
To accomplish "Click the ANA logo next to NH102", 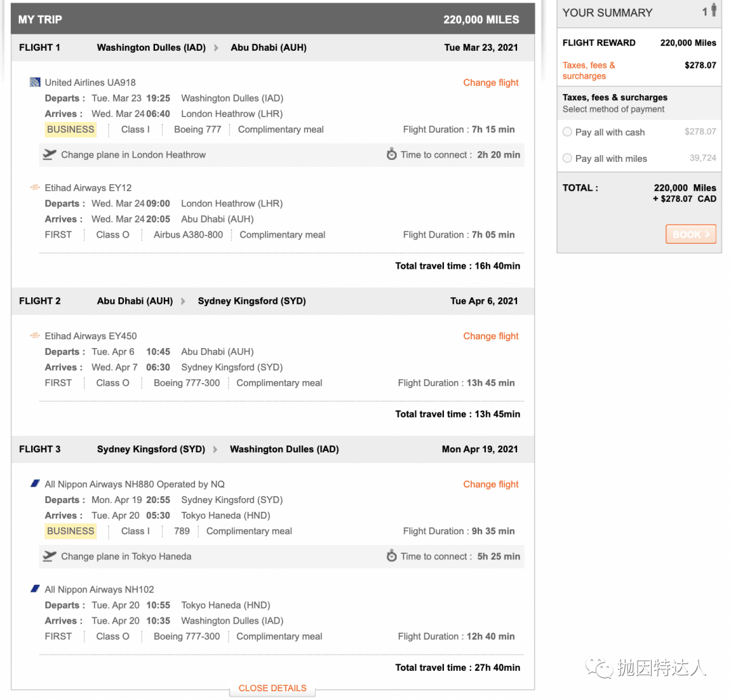I will click(35, 589).
